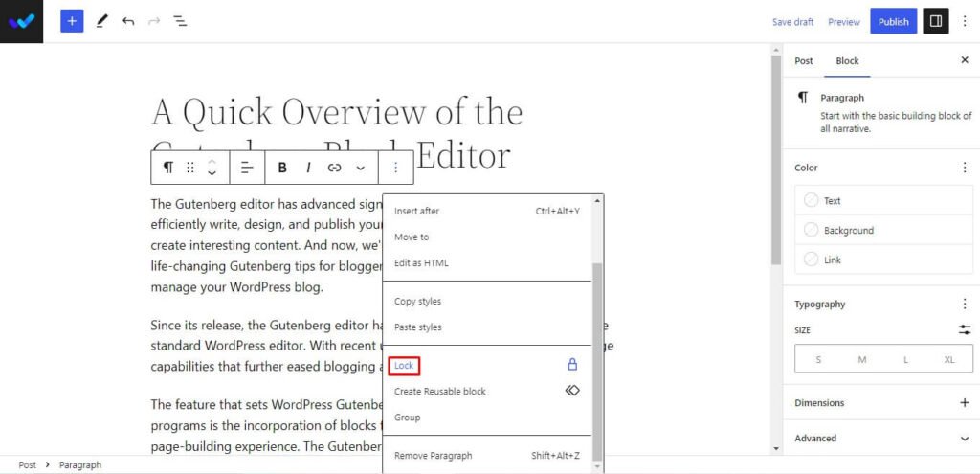Click the paragraph block type icon
This screenshot has height=474, width=980.
168,167
